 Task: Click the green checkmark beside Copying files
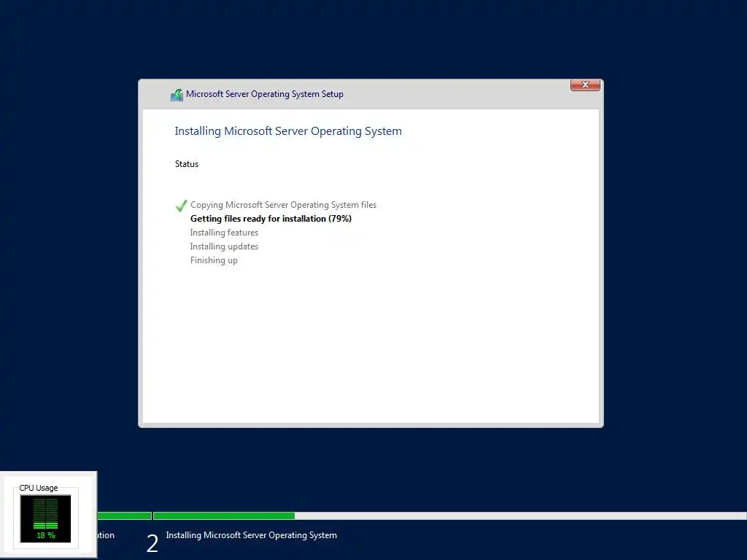[181, 206]
